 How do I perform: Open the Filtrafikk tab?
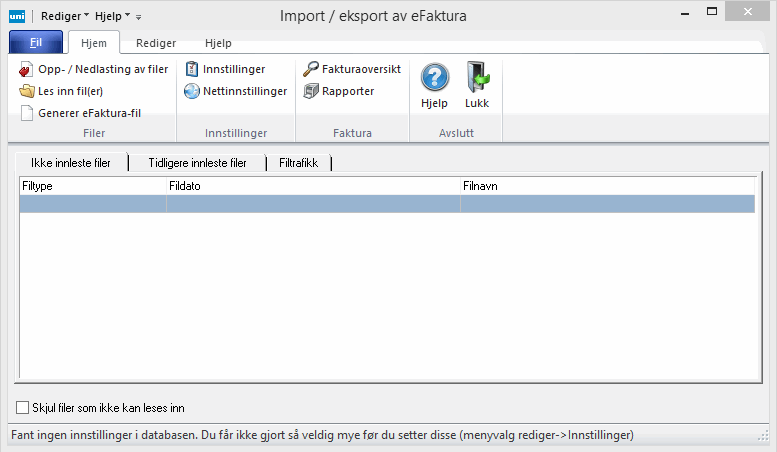tap(299, 162)
